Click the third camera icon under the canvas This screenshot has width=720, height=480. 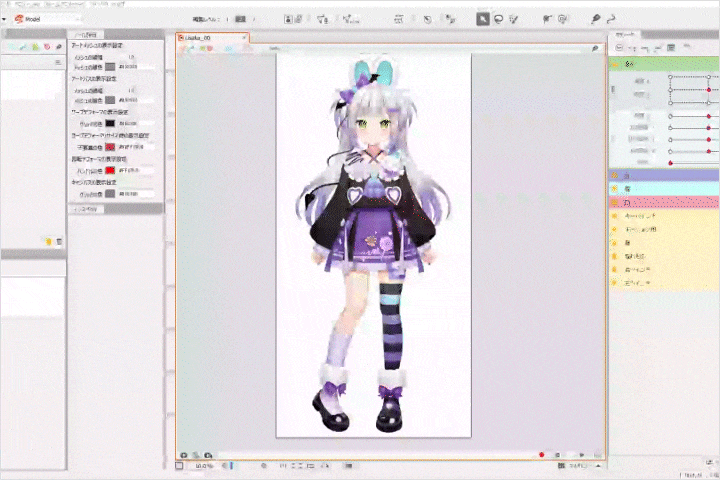tap(208, 455)
